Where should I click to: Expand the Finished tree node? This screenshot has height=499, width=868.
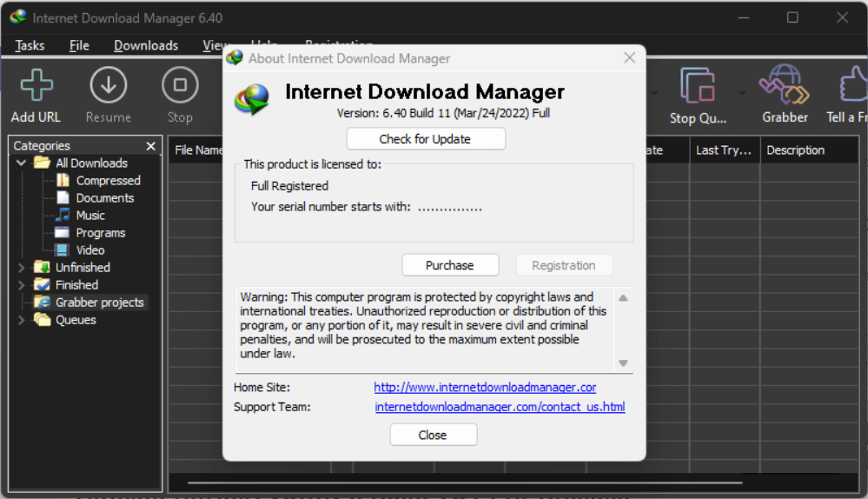point(22,285)
